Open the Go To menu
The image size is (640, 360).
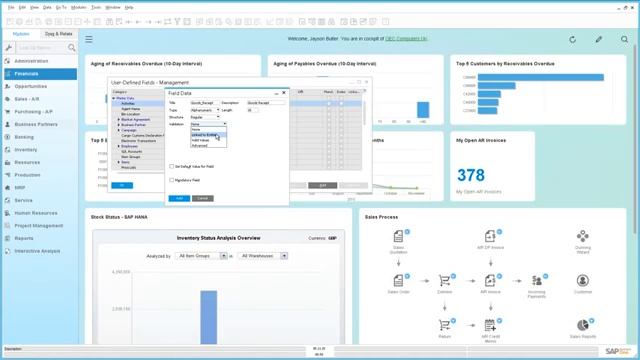[61, 7]
